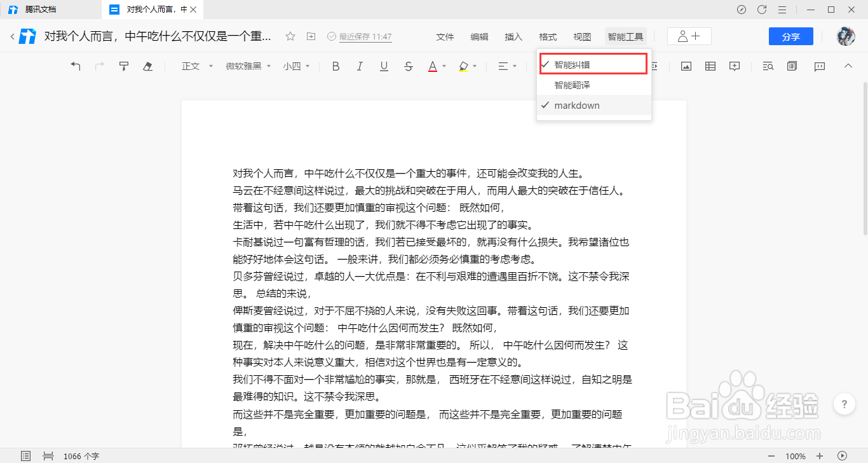Viewport: 868px width, 463px height.
Task: Toggle the page width view icon
Action: coord(48,456)
